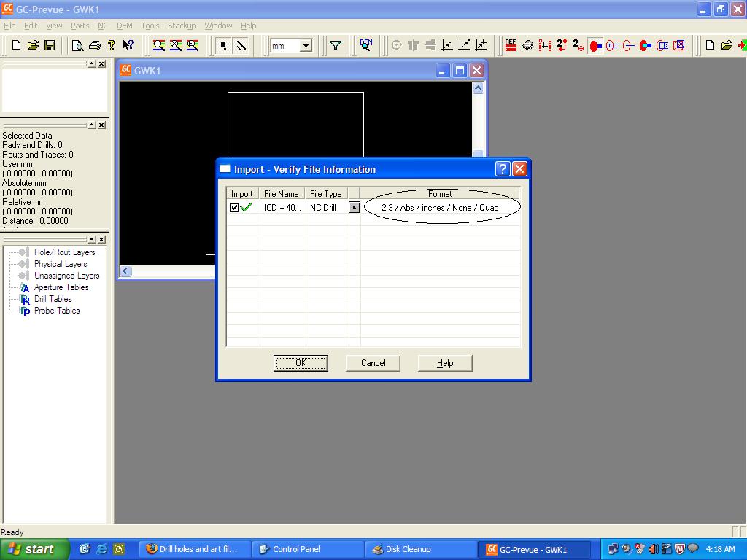
Task: Click the Print icon
Action: coord(95,45)
